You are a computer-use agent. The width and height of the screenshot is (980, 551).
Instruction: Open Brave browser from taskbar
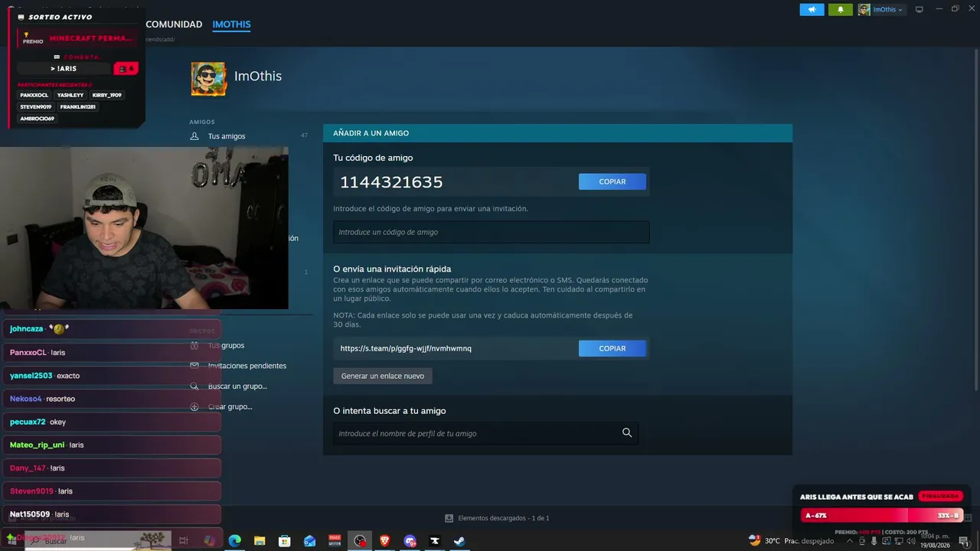pos(384,541)
